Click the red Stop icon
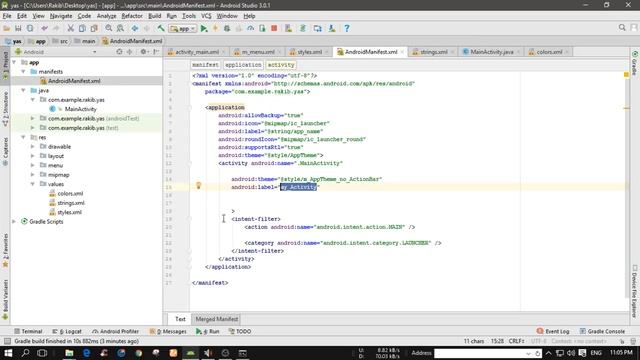Image resolution: width=640 pixels, height=360 pixels. point(274,28)
